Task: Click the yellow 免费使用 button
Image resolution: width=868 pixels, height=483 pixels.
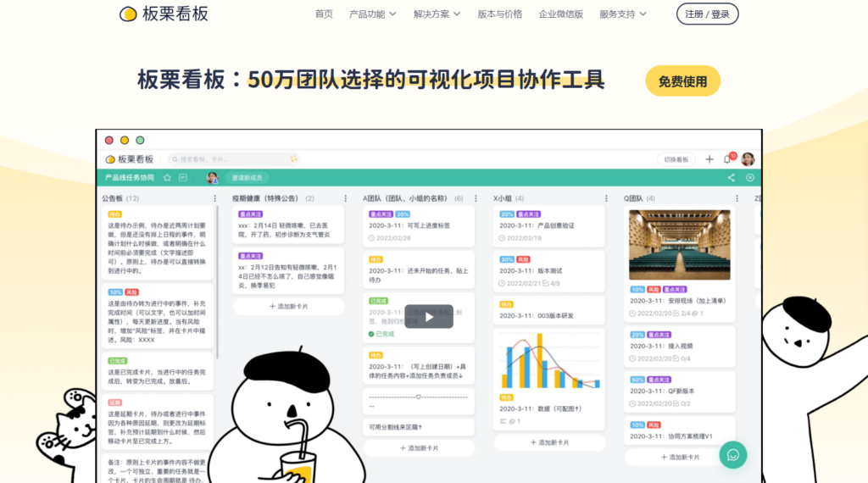Action: pos(682,81)
